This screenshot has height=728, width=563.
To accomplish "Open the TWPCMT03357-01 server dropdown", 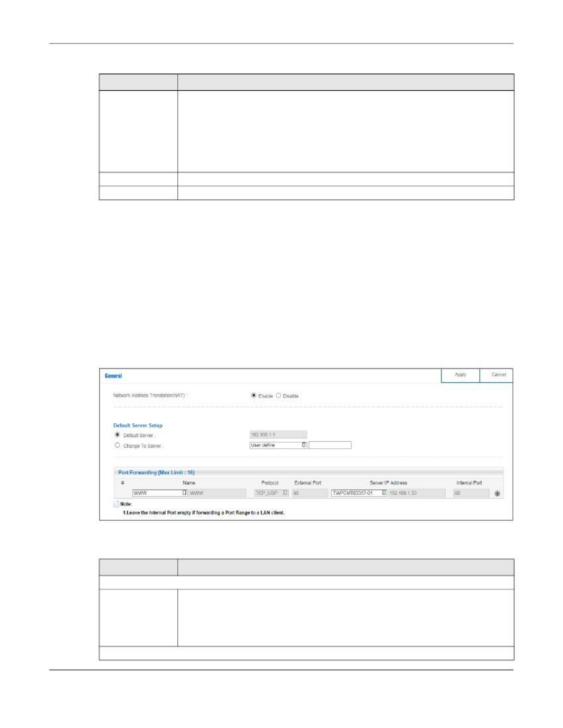I will [359, 493].
